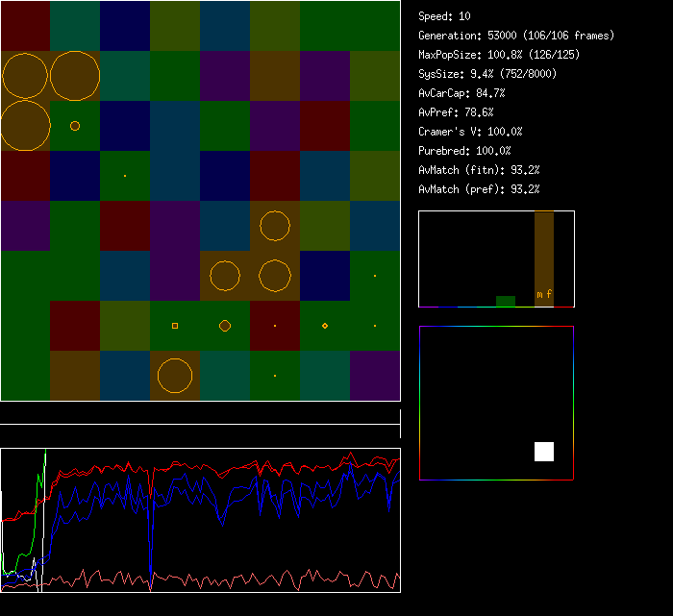Select the short green bar in the histogram

coord(505,301)
